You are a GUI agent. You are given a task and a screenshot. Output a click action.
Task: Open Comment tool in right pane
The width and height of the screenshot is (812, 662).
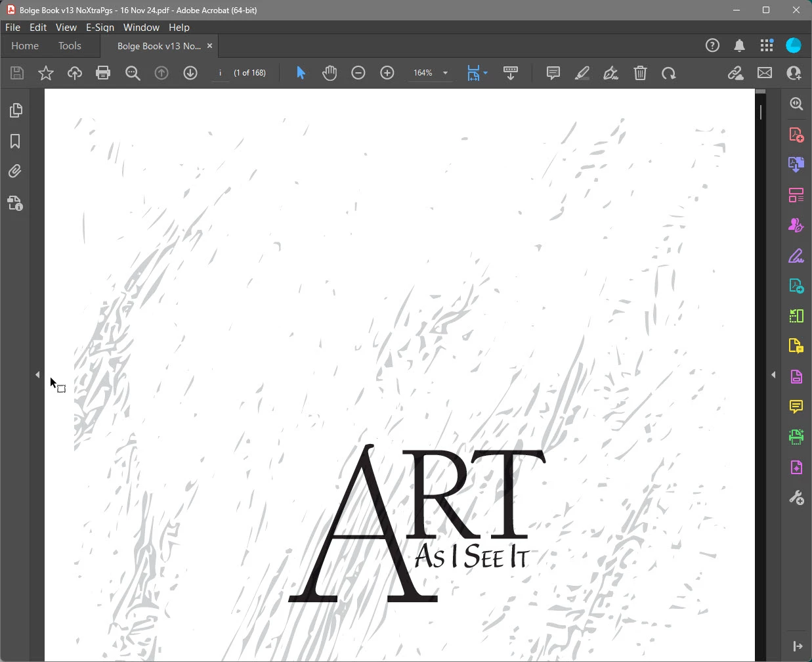[x=796, y=407]
